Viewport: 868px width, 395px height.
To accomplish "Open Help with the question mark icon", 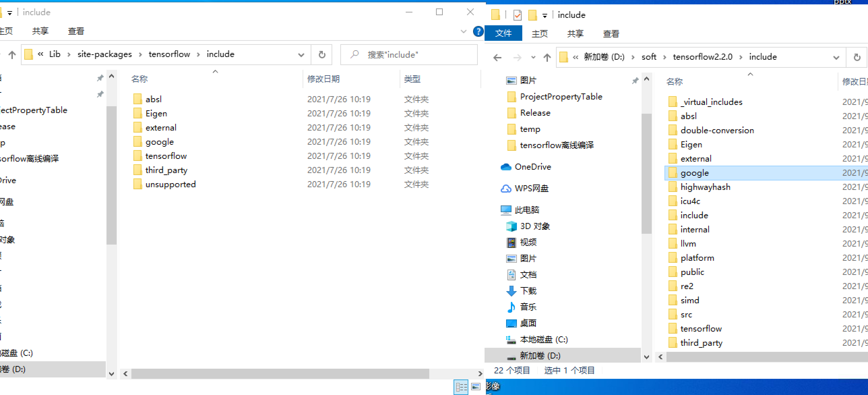I will (x=477, y=32).
